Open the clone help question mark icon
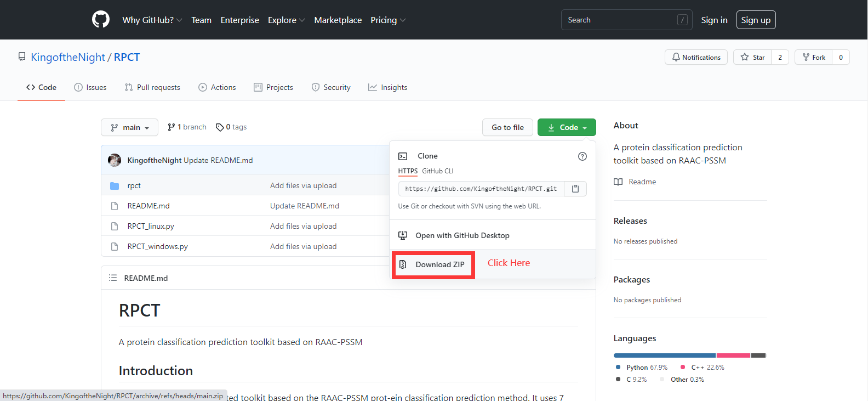Screen dimensions: 868x401 [583, 156]
